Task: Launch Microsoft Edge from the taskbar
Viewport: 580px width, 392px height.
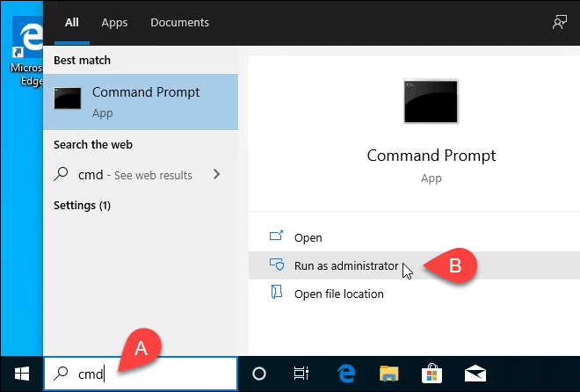Action: (344, 373)
